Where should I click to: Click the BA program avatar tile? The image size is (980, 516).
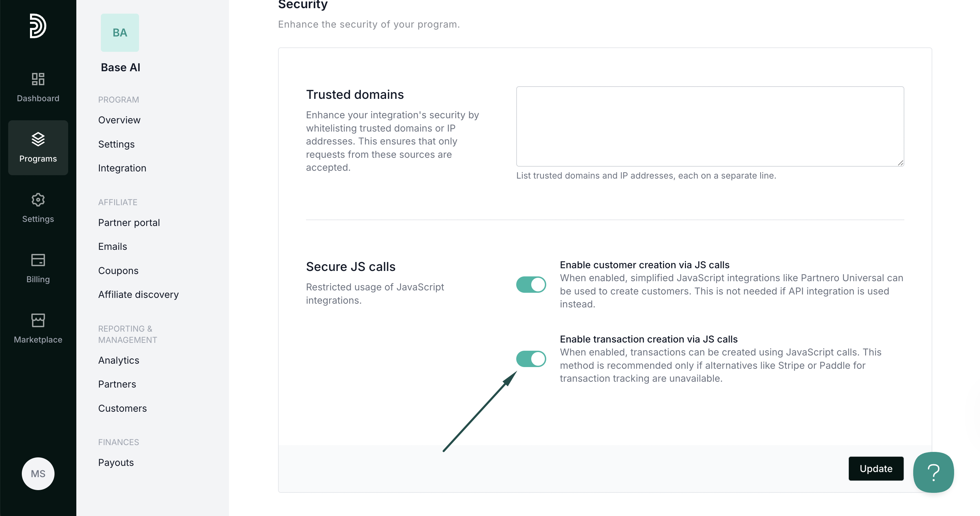pyautogui.click(x=120, y=33)
